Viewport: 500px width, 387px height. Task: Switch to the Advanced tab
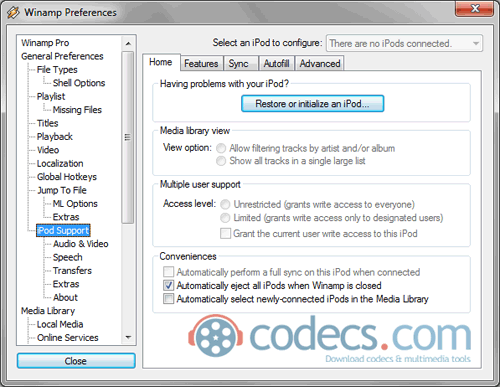pyautogui.click(x=320, y=63)
